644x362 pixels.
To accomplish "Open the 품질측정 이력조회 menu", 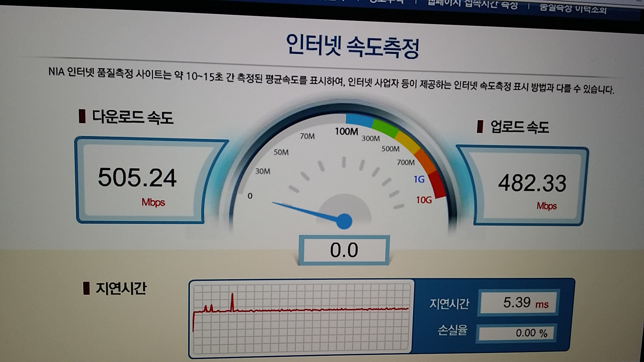I will click(x=573, y=8).
